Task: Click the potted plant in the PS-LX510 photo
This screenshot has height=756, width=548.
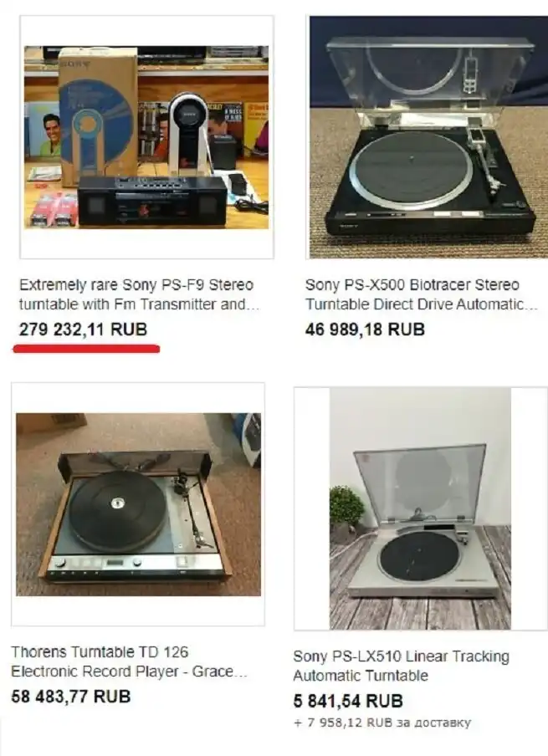Action: tap(347, 513)
